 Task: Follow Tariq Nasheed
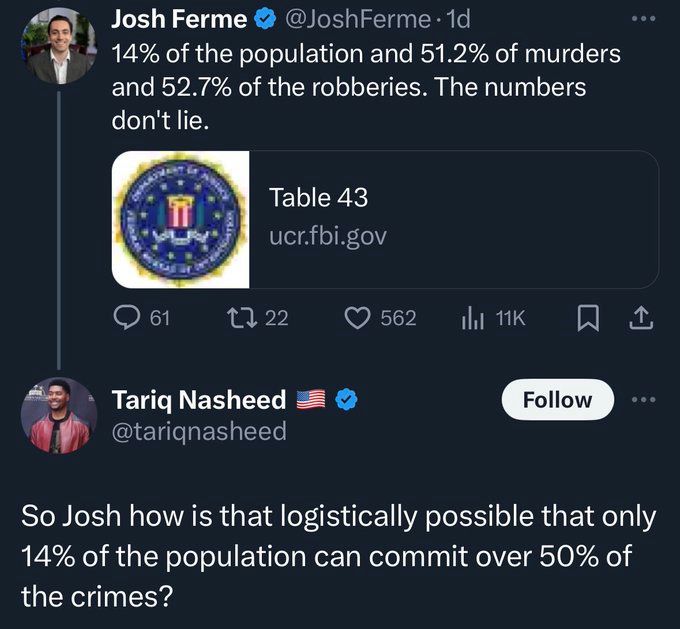point(558,400)
